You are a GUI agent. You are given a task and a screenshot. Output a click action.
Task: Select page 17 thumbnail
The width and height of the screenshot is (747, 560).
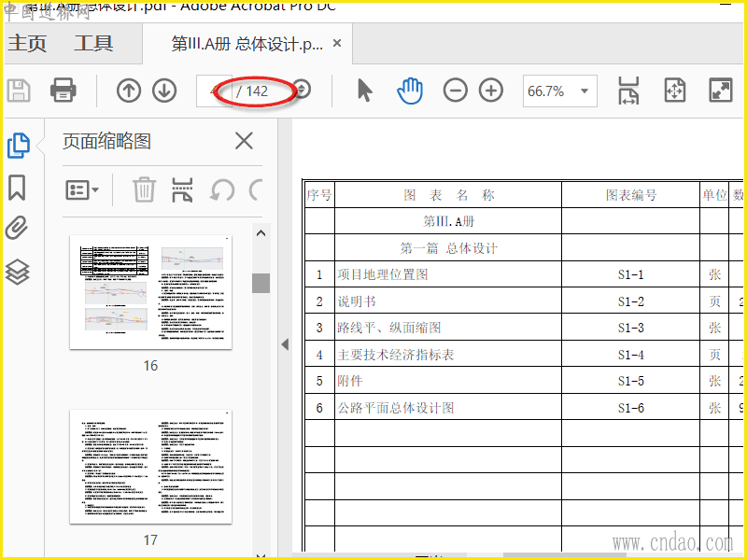pyautogui.click(x=150, y=467)
